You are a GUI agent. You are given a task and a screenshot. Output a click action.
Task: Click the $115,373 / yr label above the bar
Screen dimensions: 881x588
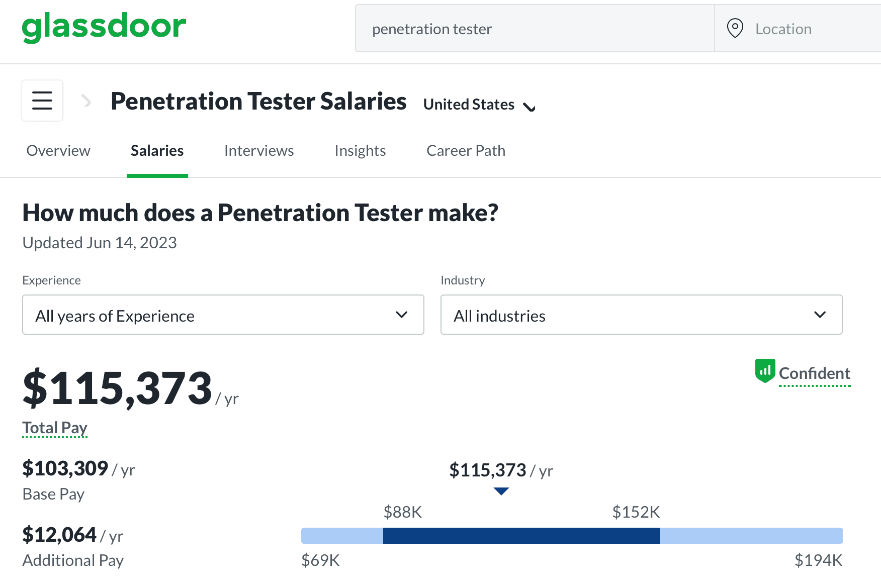501,470
